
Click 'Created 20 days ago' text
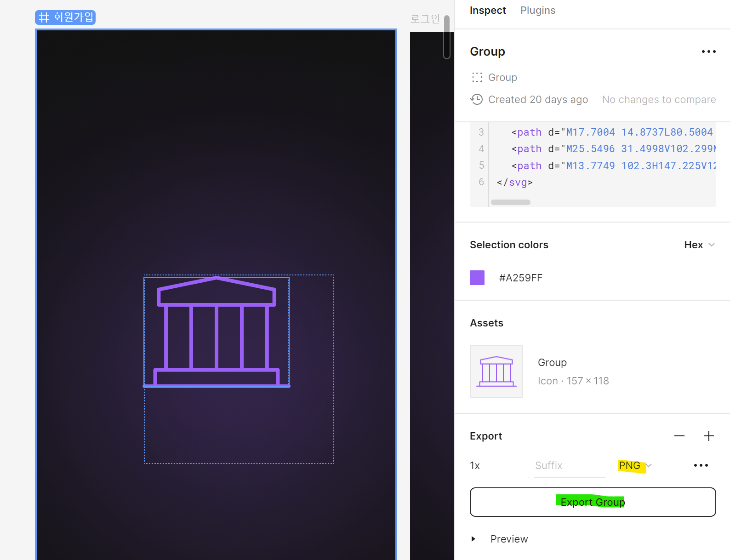pyautogui.click(x=538, y=99)
